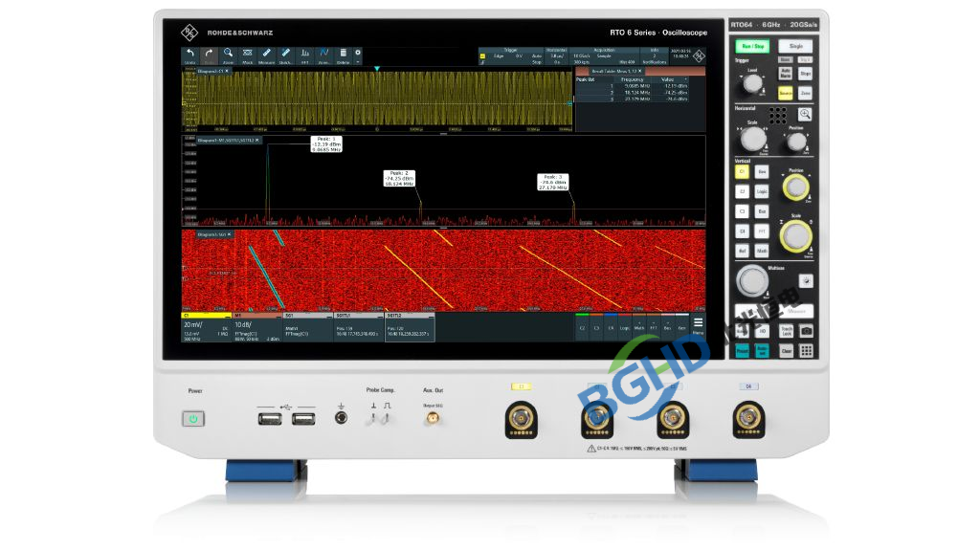Click the yellow trigger Source key

(785, 93)
